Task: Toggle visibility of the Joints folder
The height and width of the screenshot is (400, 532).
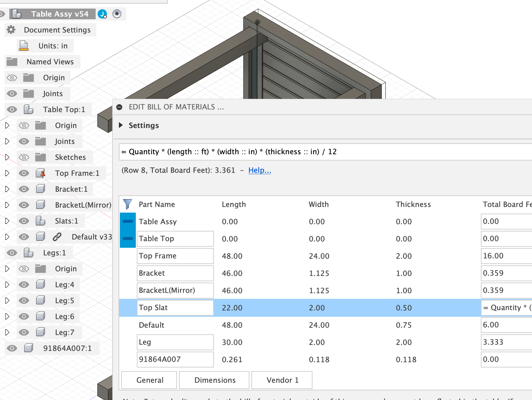Action: [x=12, y=93]
